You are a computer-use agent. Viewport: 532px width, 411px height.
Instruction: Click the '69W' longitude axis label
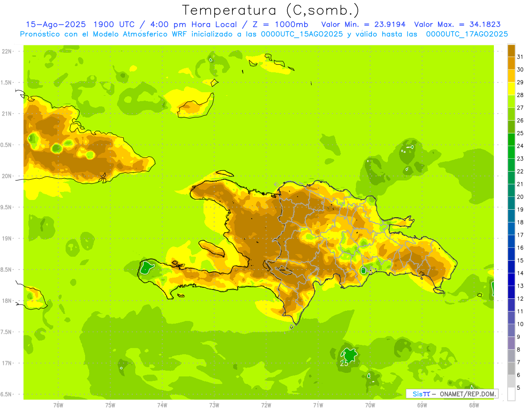422,405
